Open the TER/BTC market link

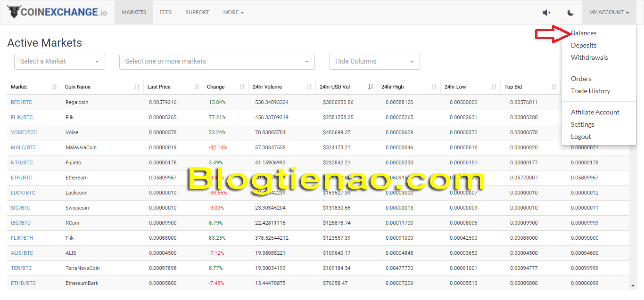click(21, 268)
